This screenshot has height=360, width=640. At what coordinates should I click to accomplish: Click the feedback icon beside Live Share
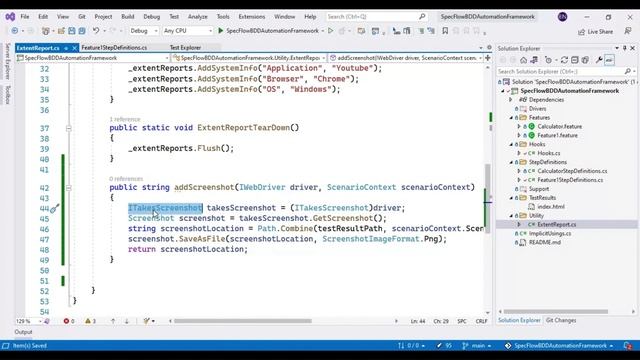pyautogui.click(x=628, y=31)
